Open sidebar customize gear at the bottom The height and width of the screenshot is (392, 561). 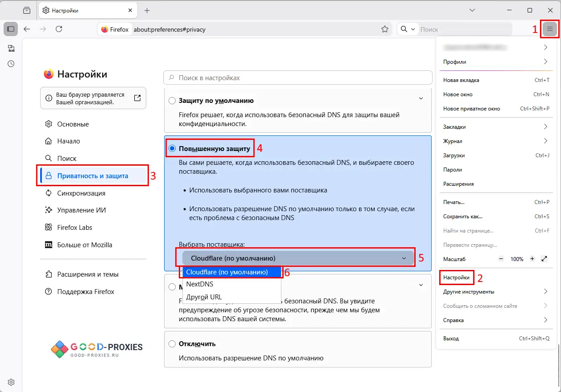click(x=11, y=382)
